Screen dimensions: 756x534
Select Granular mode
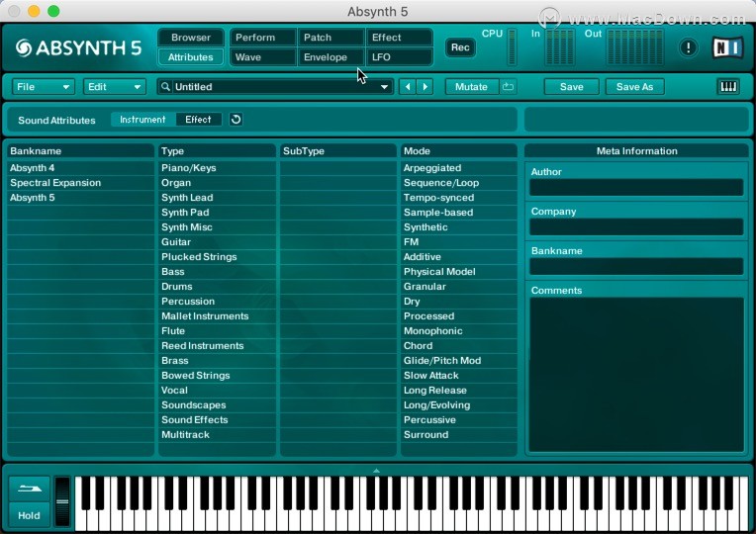point(459,286)
